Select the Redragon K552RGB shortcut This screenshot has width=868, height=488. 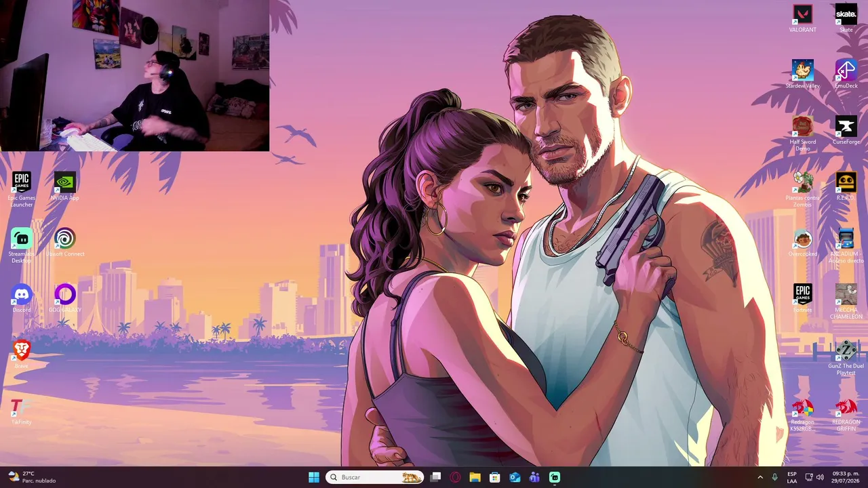[803, 414]
